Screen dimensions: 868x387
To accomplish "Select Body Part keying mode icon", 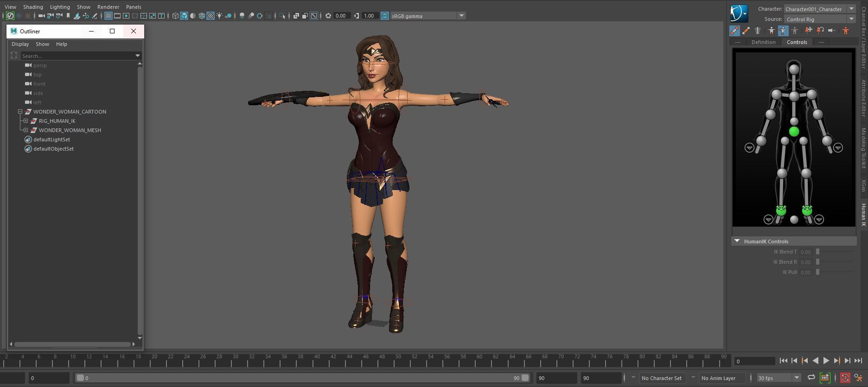I will click(783, 31).
